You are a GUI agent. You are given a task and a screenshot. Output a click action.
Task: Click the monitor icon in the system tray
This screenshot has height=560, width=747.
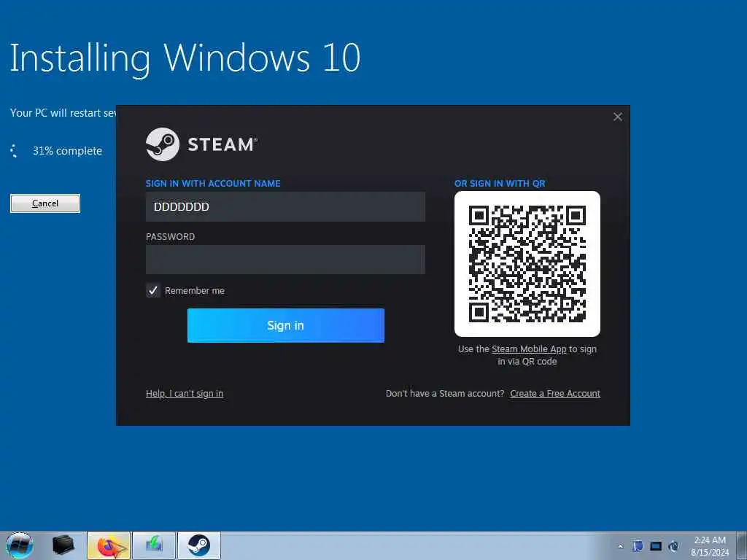point(656,546)
